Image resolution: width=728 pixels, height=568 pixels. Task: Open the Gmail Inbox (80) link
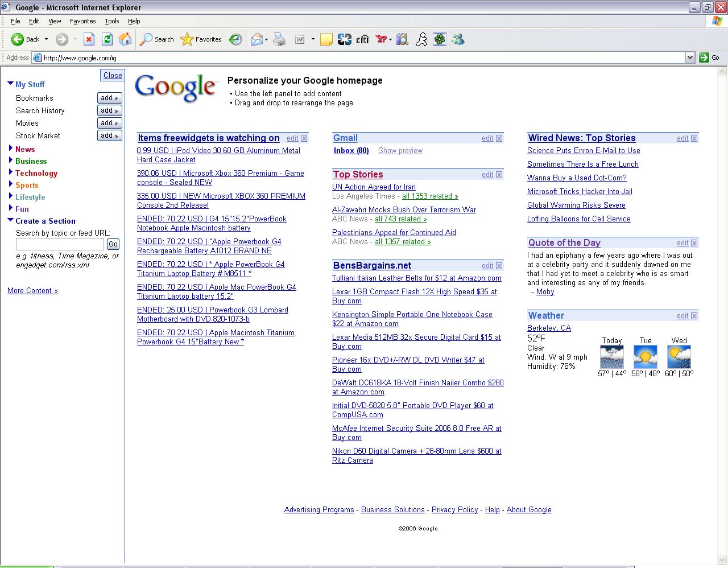point(351,151)
